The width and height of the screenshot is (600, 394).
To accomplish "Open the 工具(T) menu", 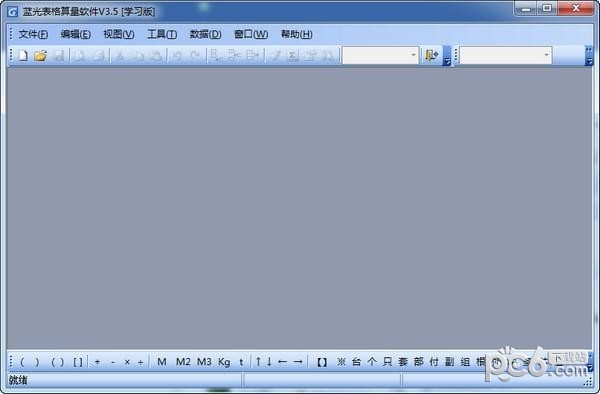I will 162,34.
